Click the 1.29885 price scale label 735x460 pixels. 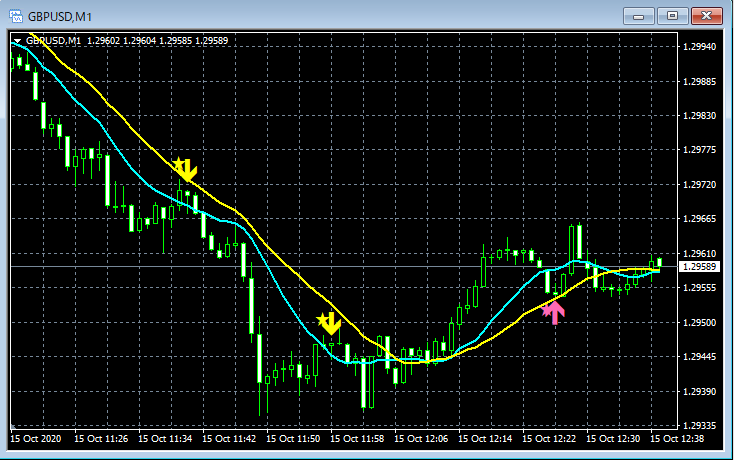pyautogui.click(x=699, y=81)
